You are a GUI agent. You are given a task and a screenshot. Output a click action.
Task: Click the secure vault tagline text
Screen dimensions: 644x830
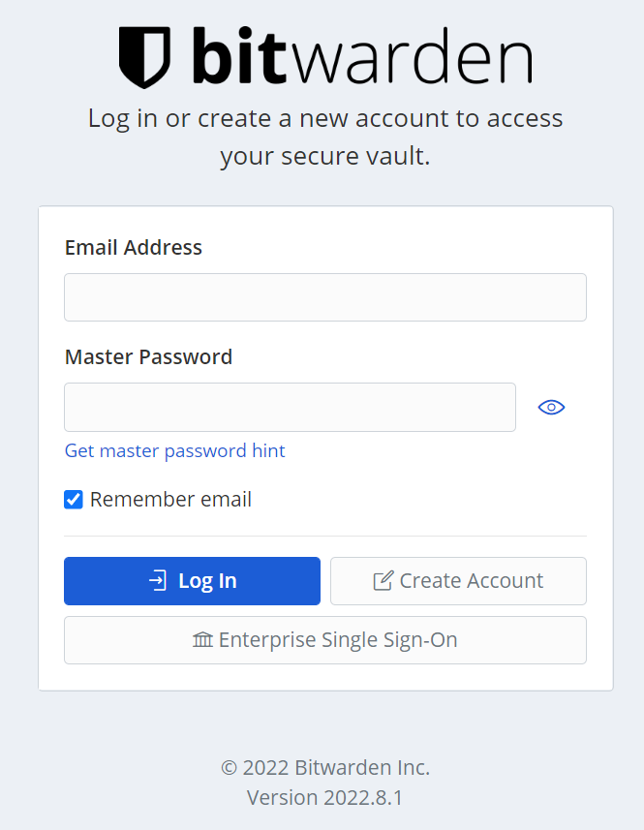coord(325,136)
